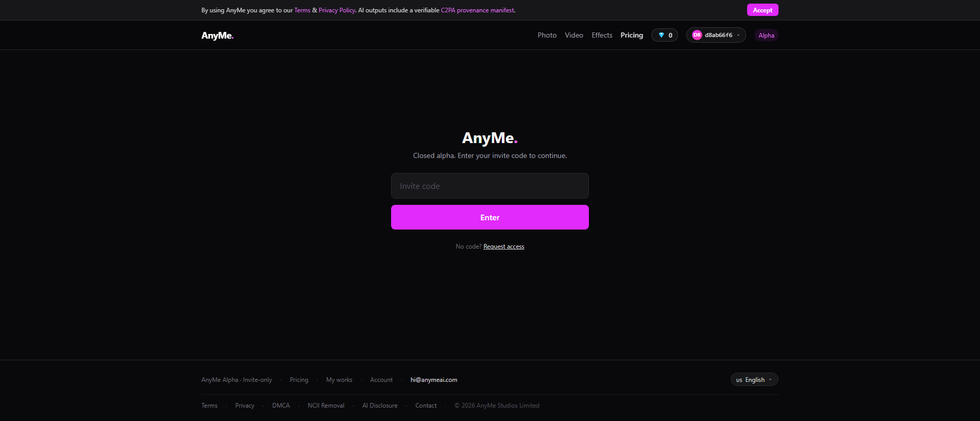This screenshot has width=980, height=421.
Task: Open the C2PA provenance manifest link
Action: pyautogui.click(x=478, y=10)
